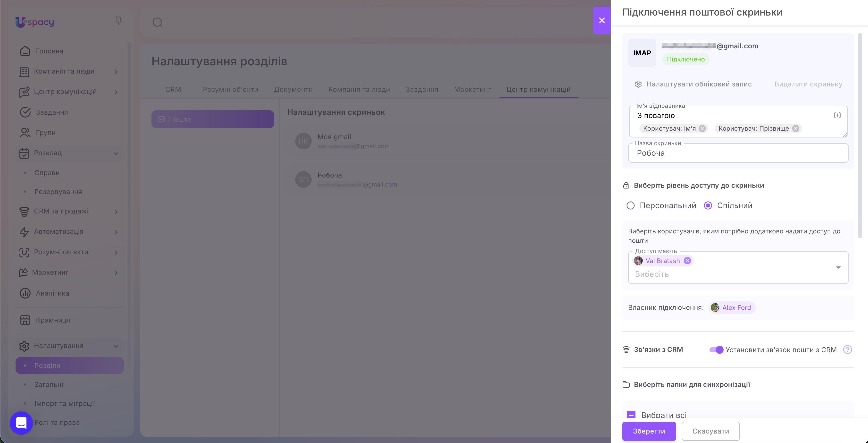Open the Документи settings tab
Image resolution: width=868 pixels, height=443 pixels.
293,90
